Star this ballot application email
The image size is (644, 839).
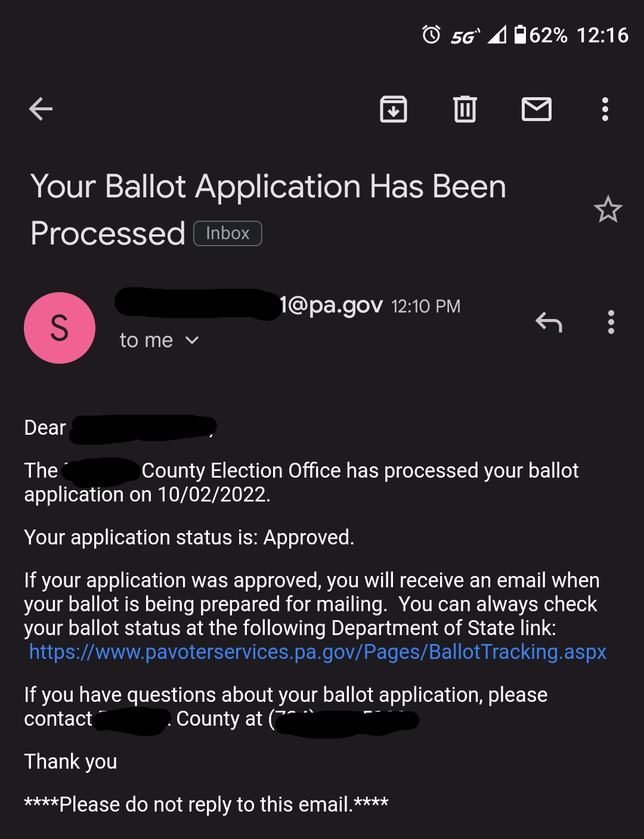point(608,210)
